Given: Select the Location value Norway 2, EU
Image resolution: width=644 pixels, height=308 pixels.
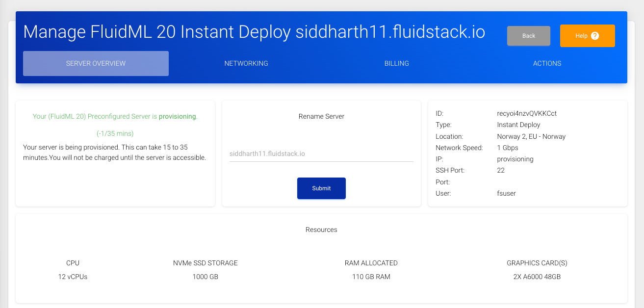Looking at the screenshot, I should click(x=531, y=136).
